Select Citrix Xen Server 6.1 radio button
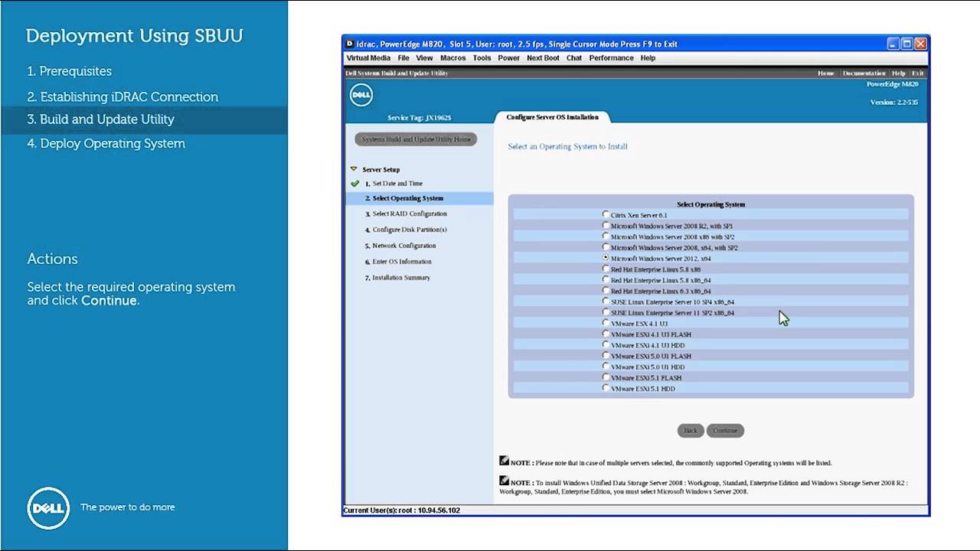Image resolution: width=980 pixels, height=551 pixels. pyautogui.click(x=606, y=215)
